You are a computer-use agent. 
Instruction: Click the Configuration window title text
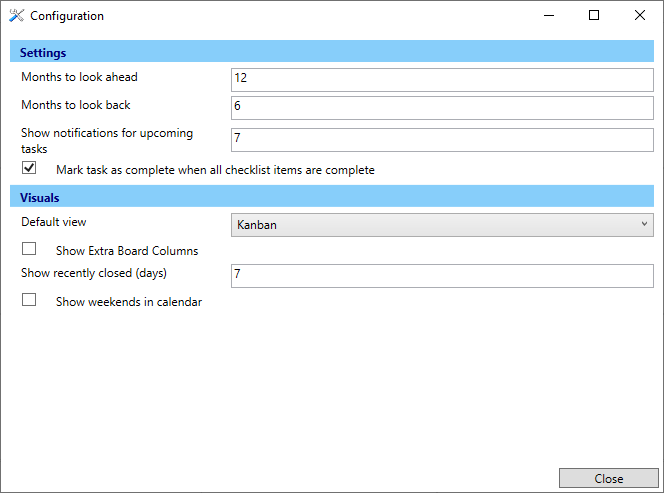[67, 16]
